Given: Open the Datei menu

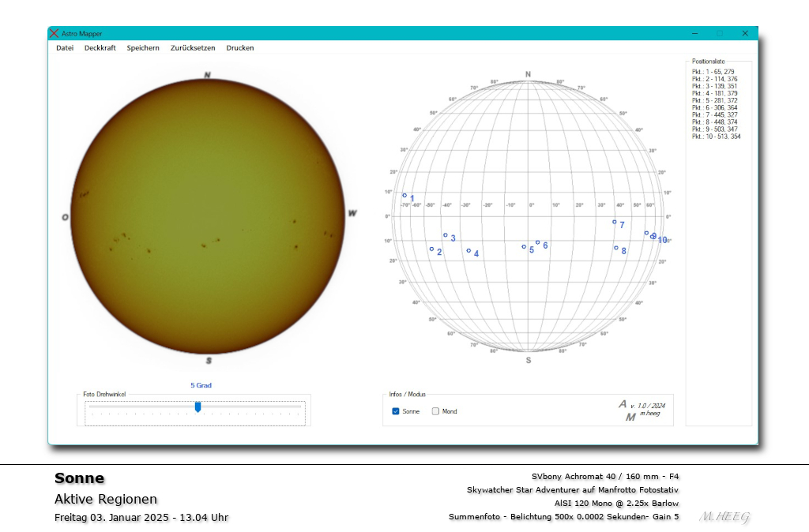Looking at the screenshot, I should click(64, 47).
